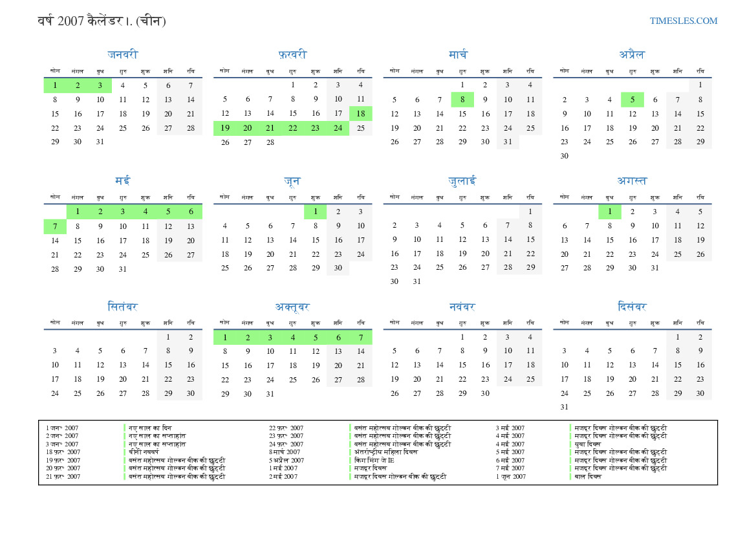The image size is (756, 535).
Task: Select the जुलाई month heading
Action: 462,181
